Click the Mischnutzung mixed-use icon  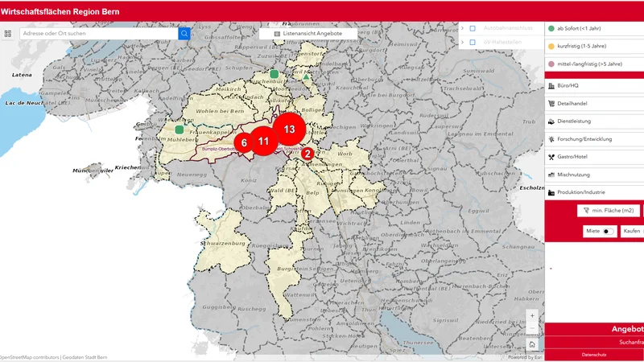pos(551,175)
